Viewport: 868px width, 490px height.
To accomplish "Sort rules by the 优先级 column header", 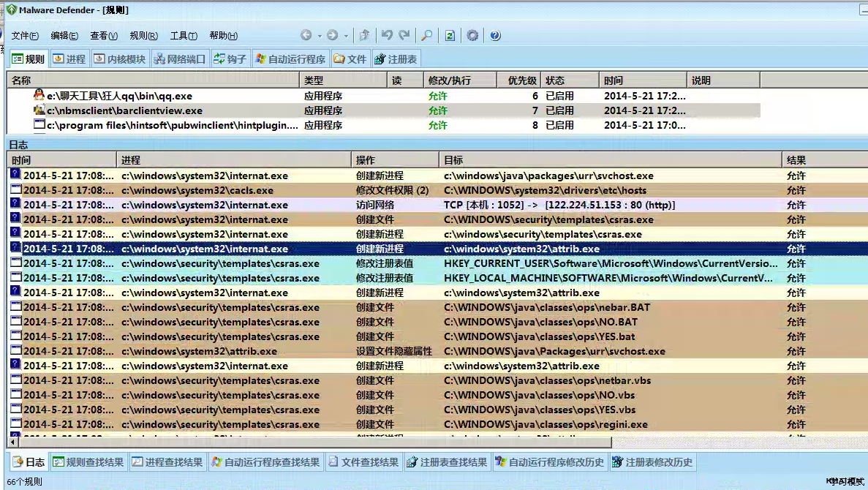I will 522,80.
